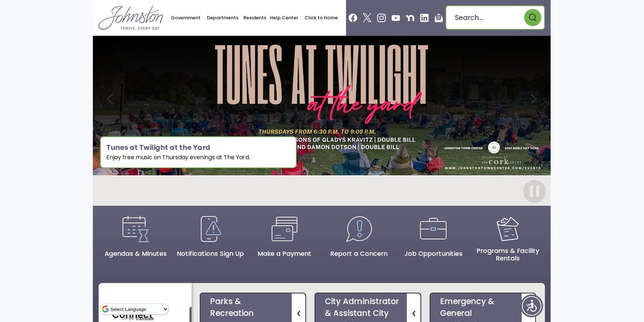The width and height of the screenshot is (644, 322).
Task: Expand the Parks & Recreation card chevron
Action: click(299, 313)
